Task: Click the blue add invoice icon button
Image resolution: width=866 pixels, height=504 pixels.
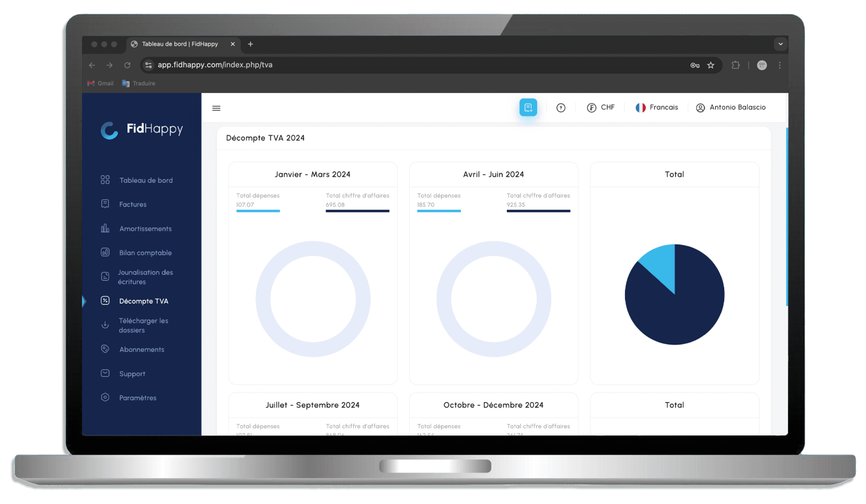Action: [528, 108]
